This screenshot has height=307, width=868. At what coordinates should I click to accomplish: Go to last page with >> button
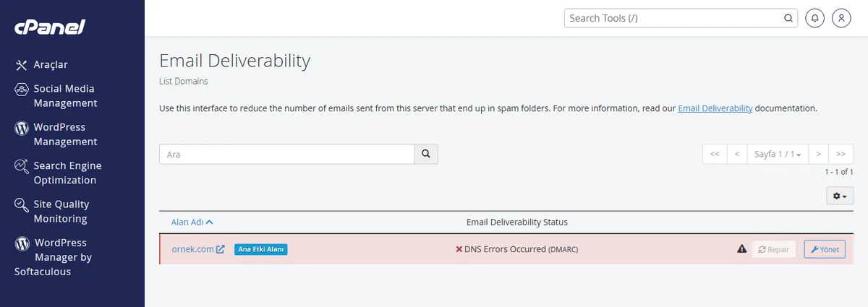point(841,154)
